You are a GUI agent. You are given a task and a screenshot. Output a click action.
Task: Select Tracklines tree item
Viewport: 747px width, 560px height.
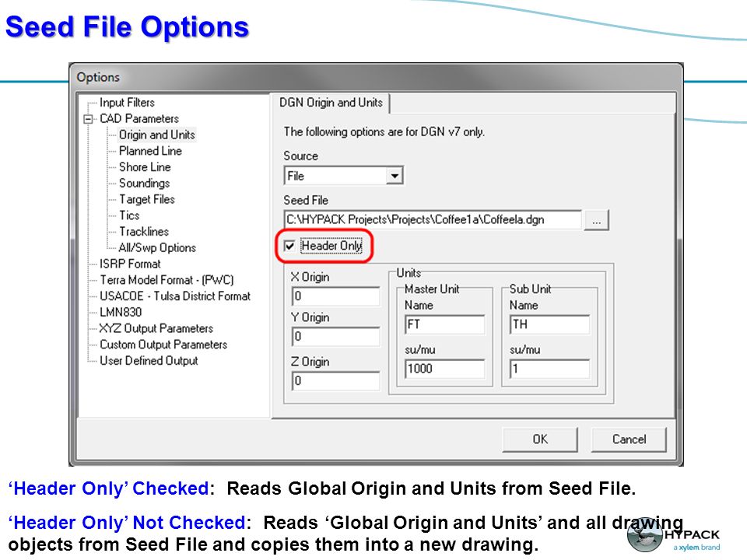pos(144,232)
